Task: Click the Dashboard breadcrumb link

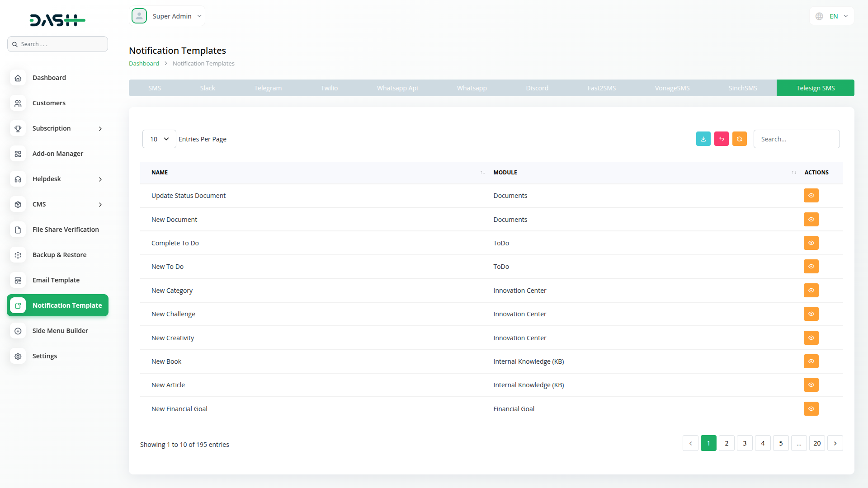Action: click(x=144, y=64)
